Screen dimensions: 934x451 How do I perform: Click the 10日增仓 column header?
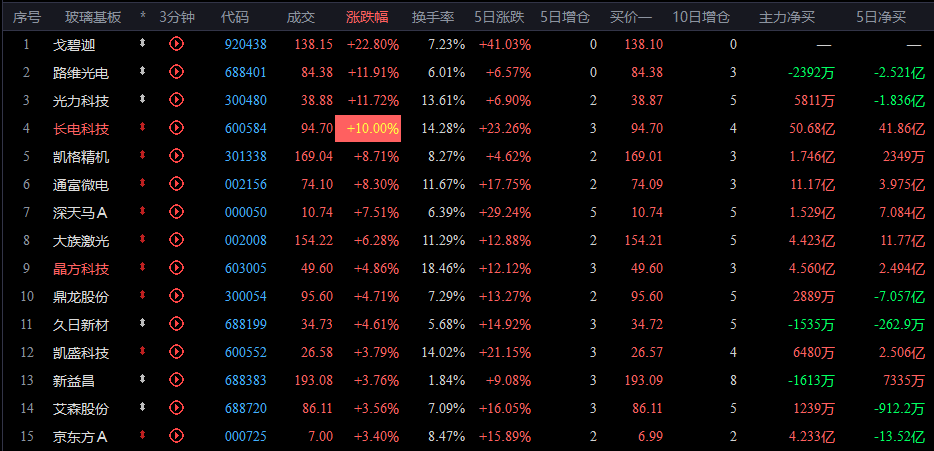[701, 17]
